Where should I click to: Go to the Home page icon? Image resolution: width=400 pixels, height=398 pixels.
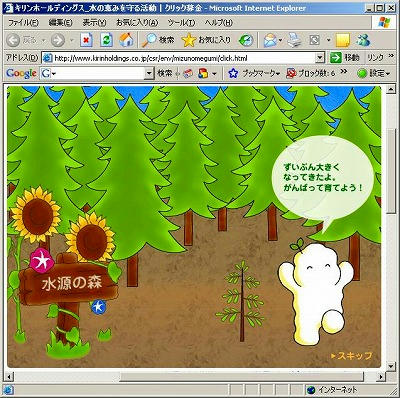tap(126, 40)
